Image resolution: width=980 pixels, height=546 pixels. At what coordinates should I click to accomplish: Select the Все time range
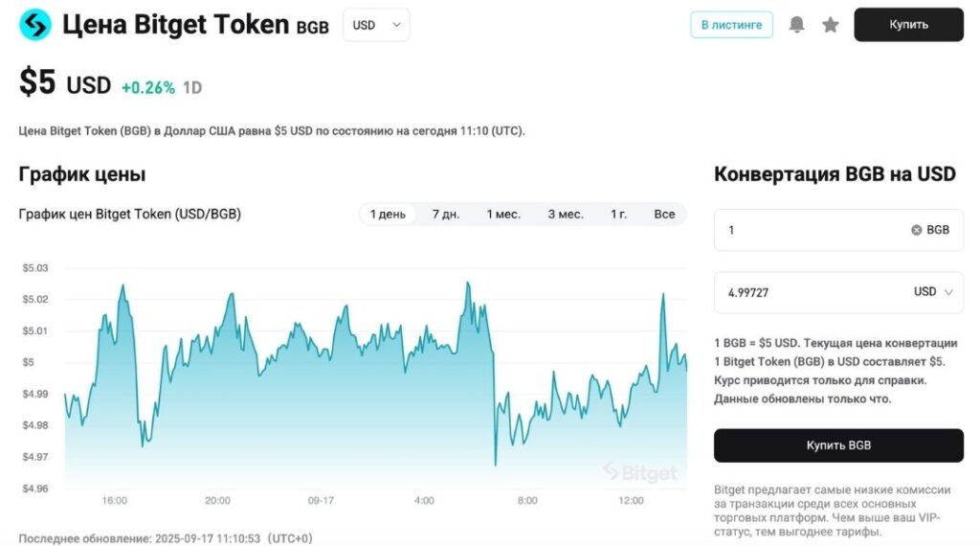[x=664, y=214]
